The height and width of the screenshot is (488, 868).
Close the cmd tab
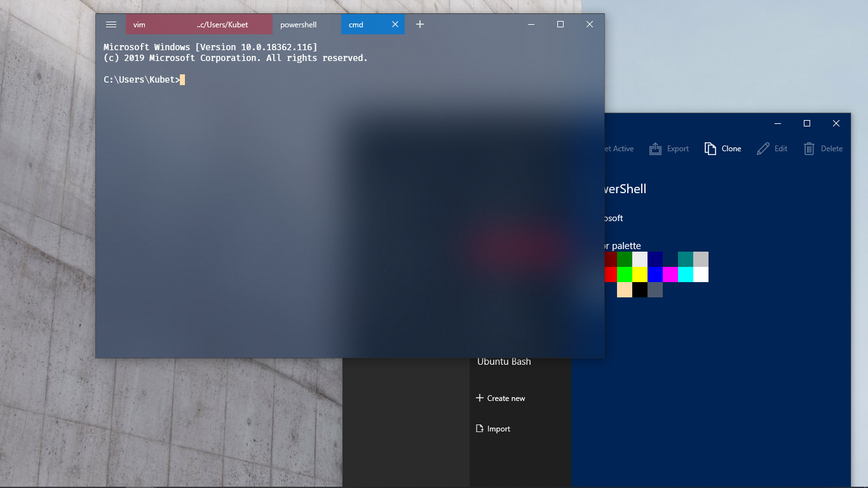point(395,24)
